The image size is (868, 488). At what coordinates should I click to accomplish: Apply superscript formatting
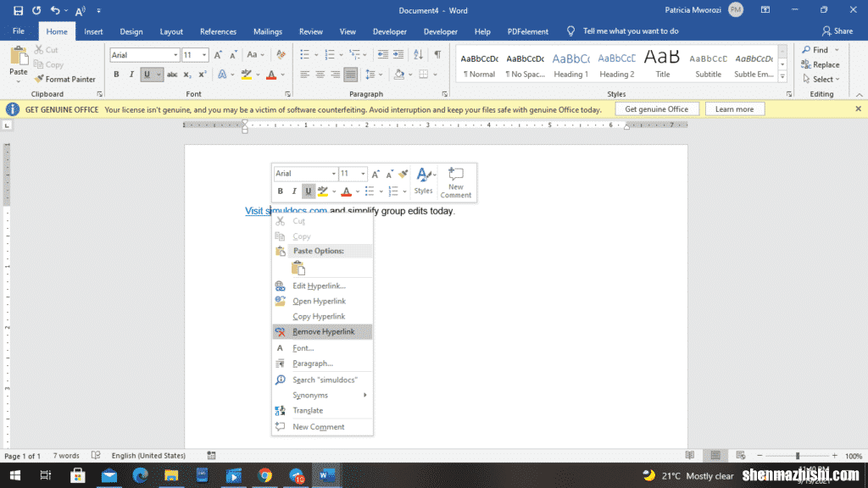(x=203, y=75)
